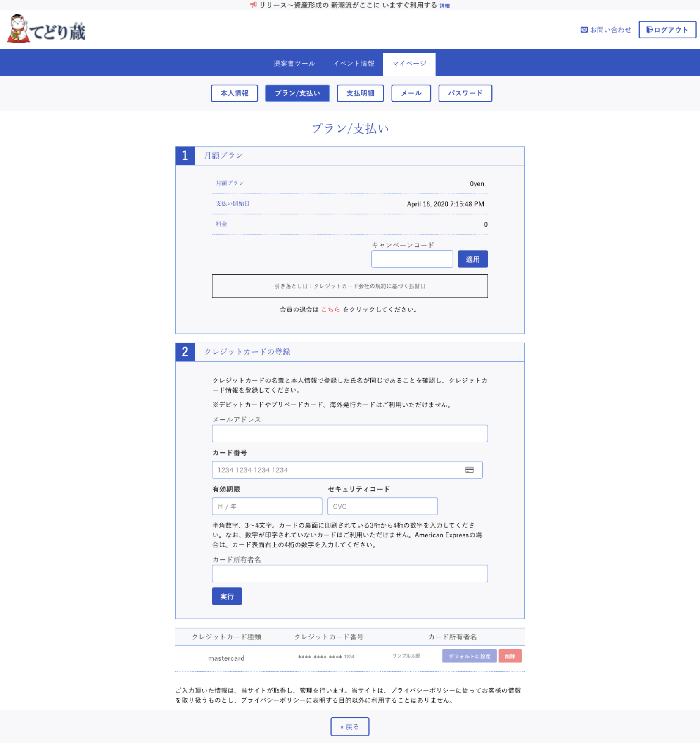Click the credit card icon in card number field
This screenshot has width=700, height=743.
click(469, 470)
